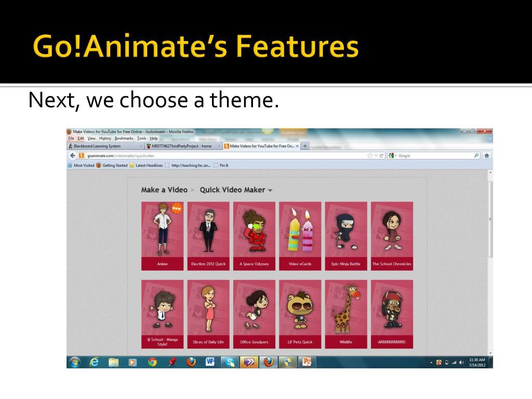Go to Firefox home page icon
Screen dimensions: 532x399
click(x=486, y=155)
